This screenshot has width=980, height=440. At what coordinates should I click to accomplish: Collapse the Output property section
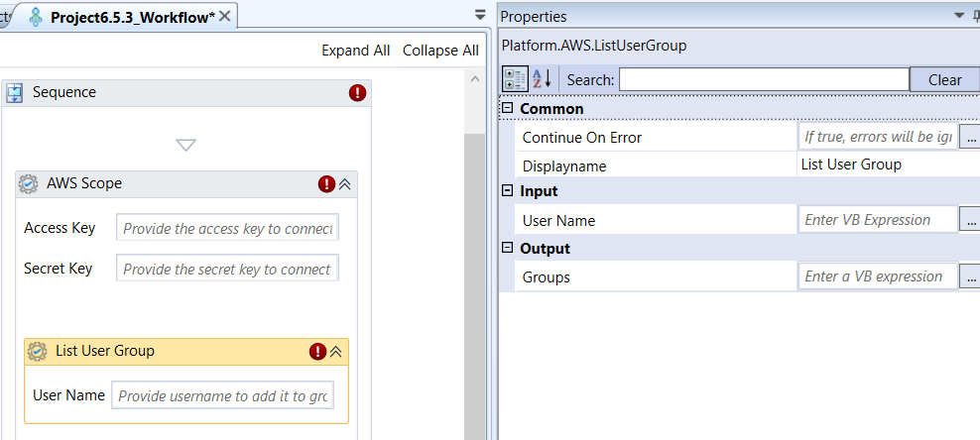coord(508,248)
